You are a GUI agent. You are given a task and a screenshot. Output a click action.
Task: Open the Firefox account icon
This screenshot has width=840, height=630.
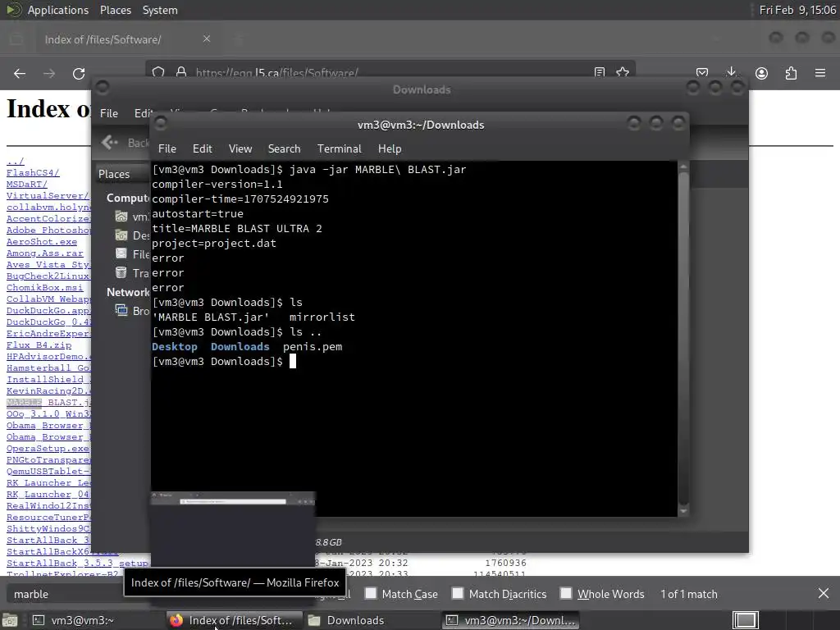pyautogui.click(x=761, y=73)
